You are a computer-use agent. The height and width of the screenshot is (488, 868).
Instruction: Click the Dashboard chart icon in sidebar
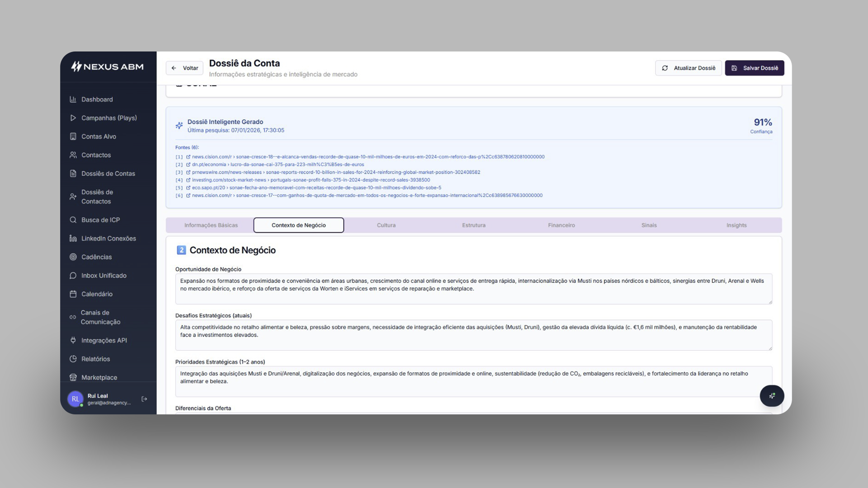[x=73, y=99]
